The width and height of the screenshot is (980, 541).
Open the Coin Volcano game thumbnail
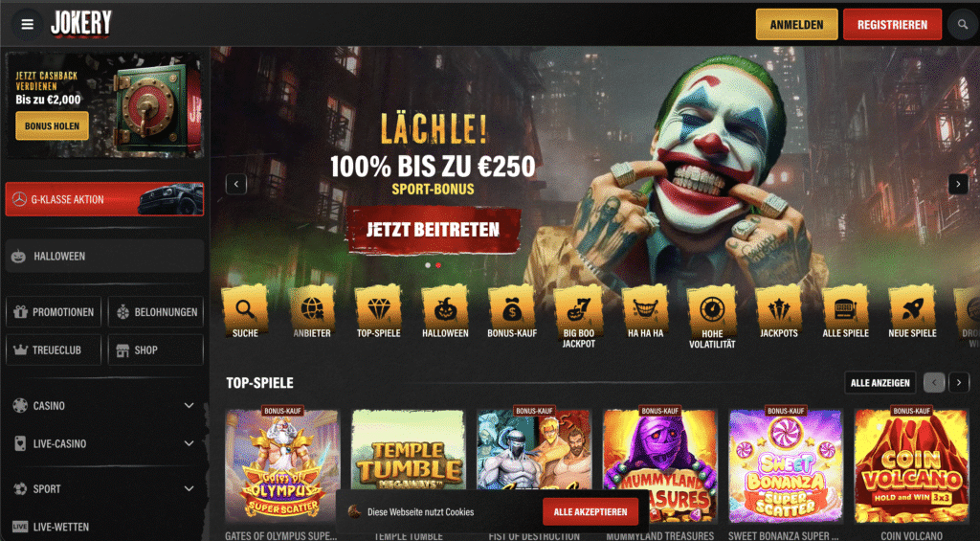click(x=911, y=466)
